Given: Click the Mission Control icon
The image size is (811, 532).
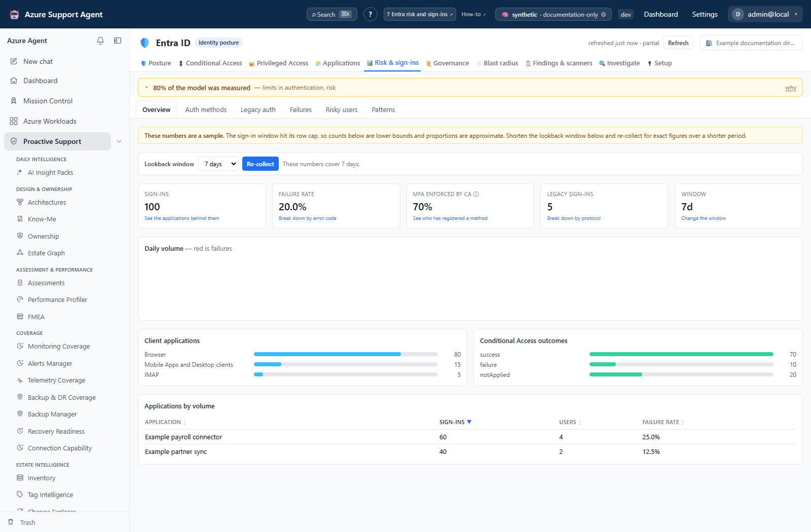Looking at the screenshot, I should click(14, 101).
